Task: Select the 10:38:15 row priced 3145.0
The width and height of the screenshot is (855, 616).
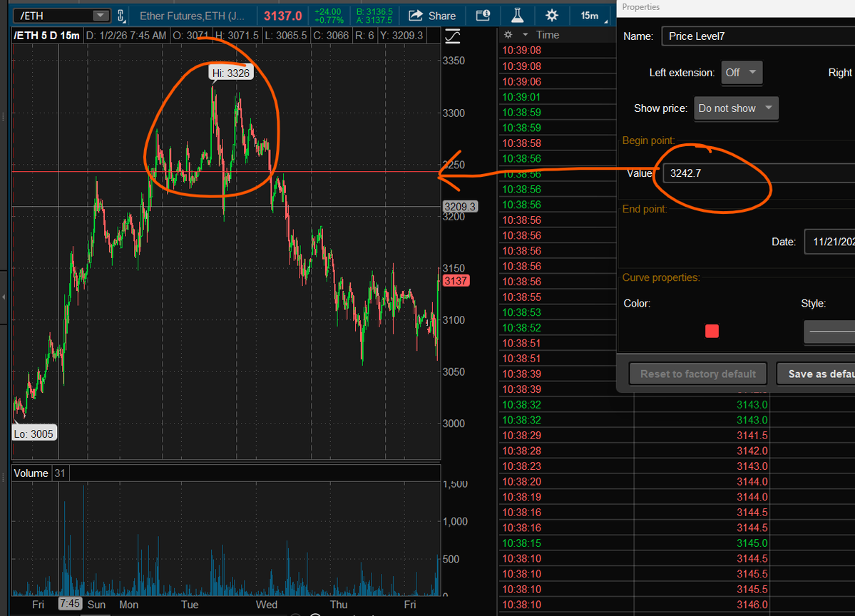Action: click(x=677, y=543)
